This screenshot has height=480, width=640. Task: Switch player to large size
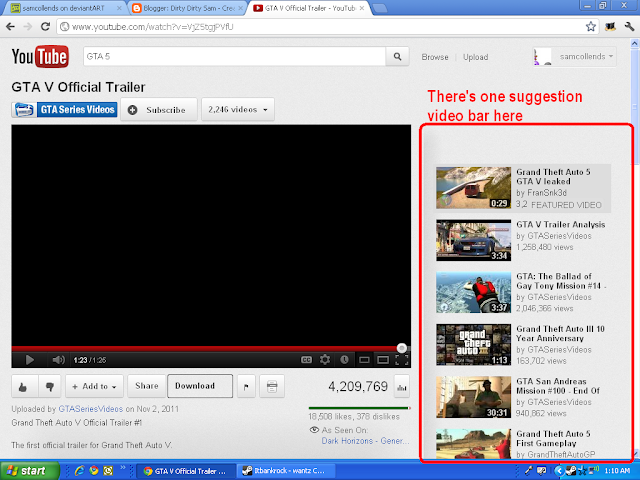pos(383,360)
